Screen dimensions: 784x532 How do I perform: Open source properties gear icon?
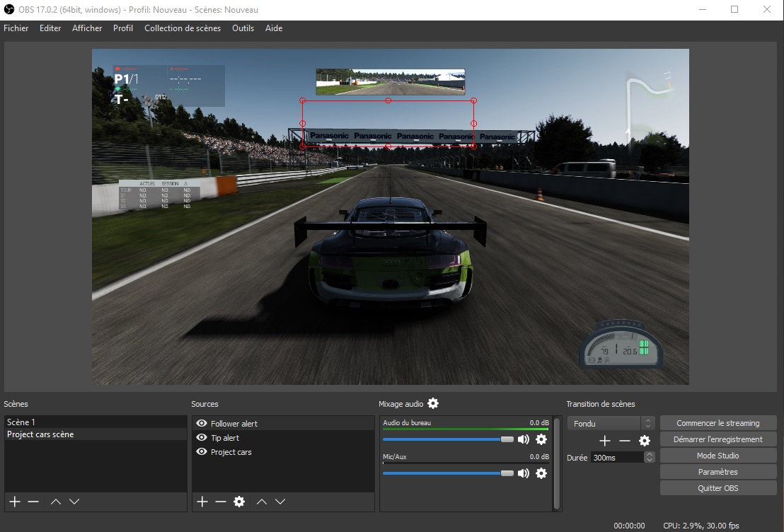coord(239,502)
